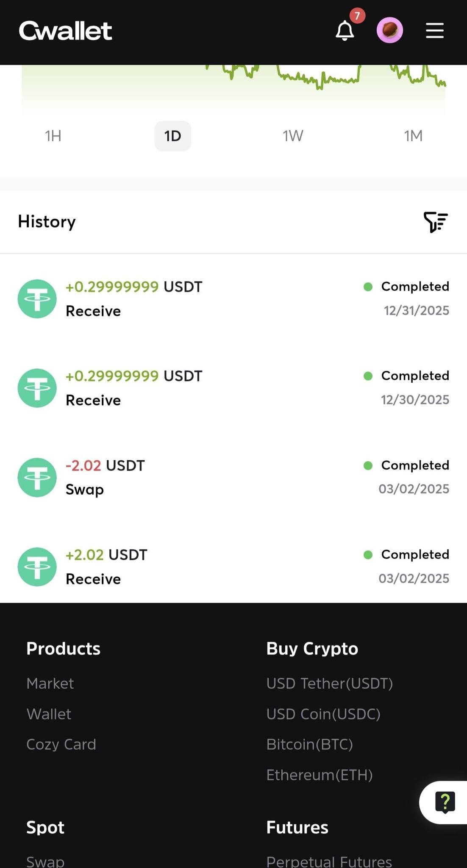Open the notifications bell icon
Image resolution: width=467 pixels, height=868 pixels.
[x=345, y=31]
